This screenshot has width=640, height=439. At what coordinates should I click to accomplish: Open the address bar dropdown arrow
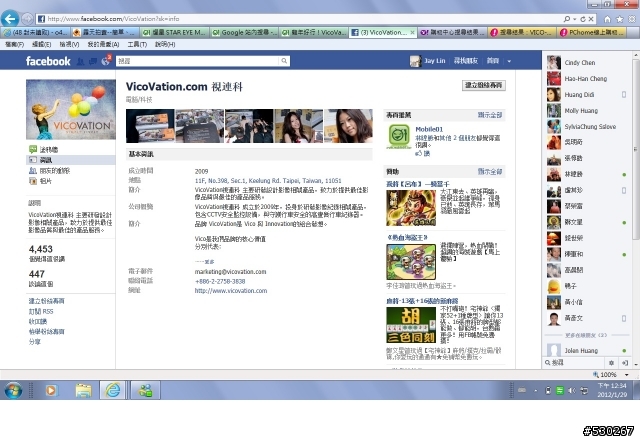click(575, 19)
